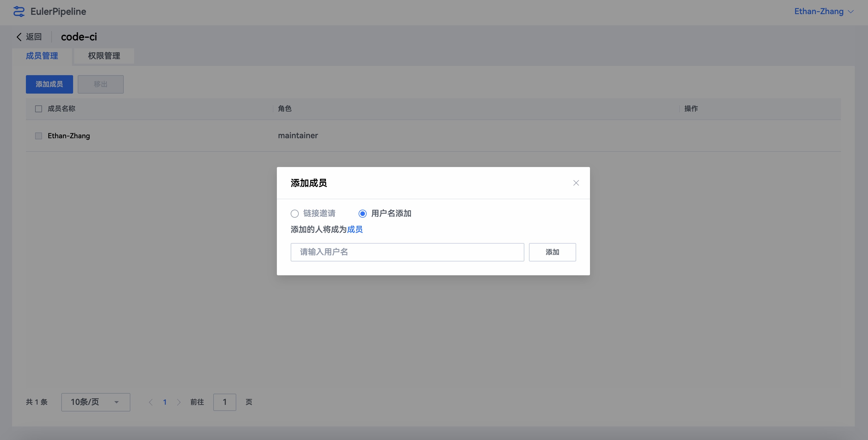This screenshot has width=868, height=440.
Task: Click the 请输入用户名 input field
Action: click(407, 252)
